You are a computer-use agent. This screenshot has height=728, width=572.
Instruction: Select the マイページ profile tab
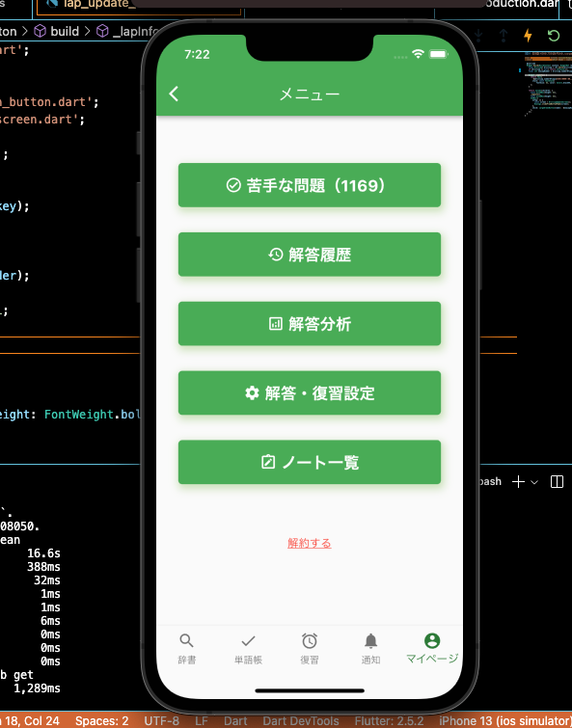coord(432,649)
